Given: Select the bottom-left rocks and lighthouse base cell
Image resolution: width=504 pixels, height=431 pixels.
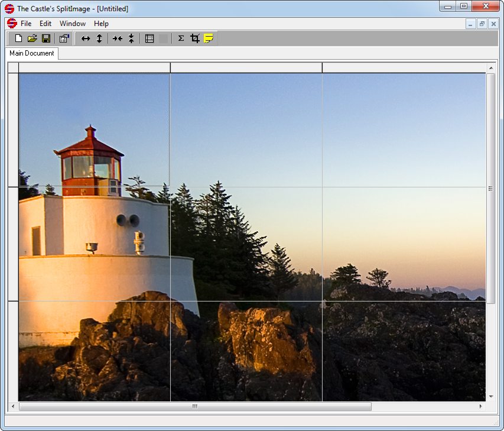Looking at the screenshot, I should (x=95, y=351).
